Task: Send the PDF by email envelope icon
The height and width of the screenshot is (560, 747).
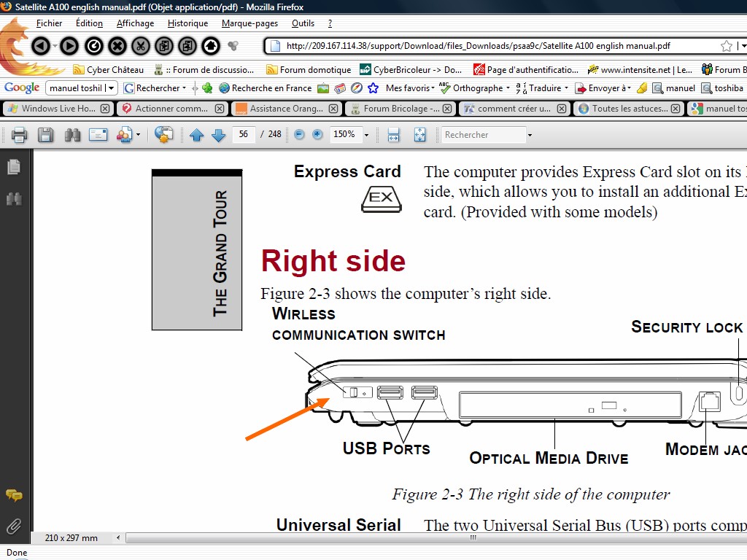Action: [x=98, y=135]
